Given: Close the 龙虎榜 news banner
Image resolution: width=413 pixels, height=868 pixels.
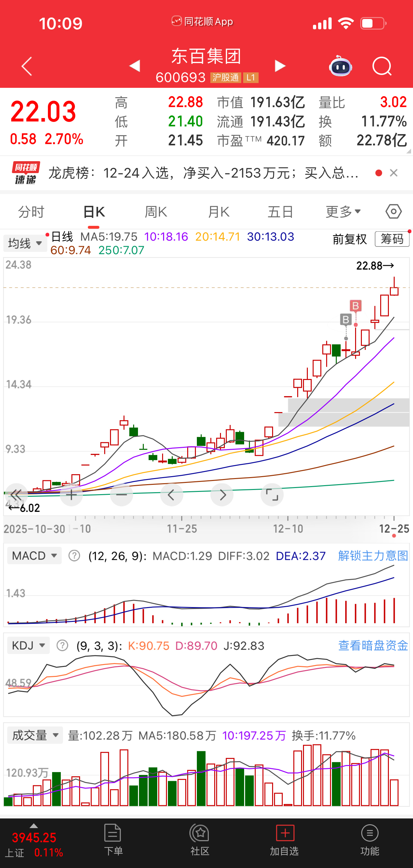Looking at the screenshot, I should pos(393,173).
